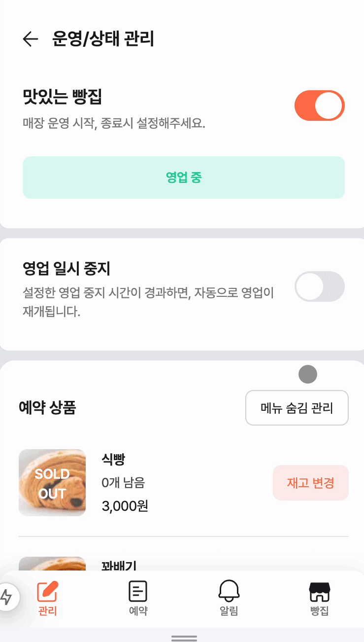
Task: Enable the 영업 일시 중지 switch
Action: (319, 286)
